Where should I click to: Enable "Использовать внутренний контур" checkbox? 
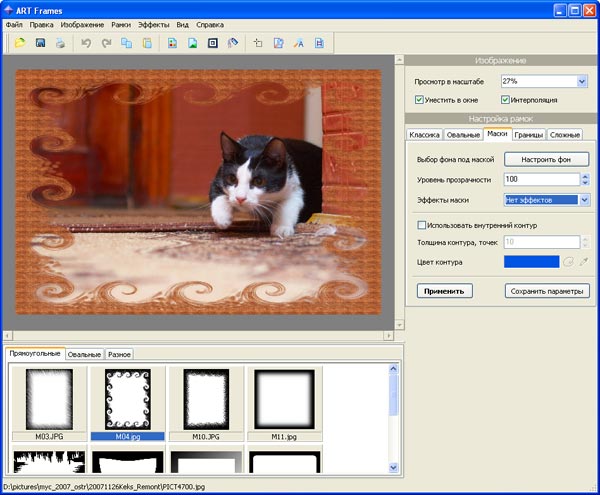422,225
